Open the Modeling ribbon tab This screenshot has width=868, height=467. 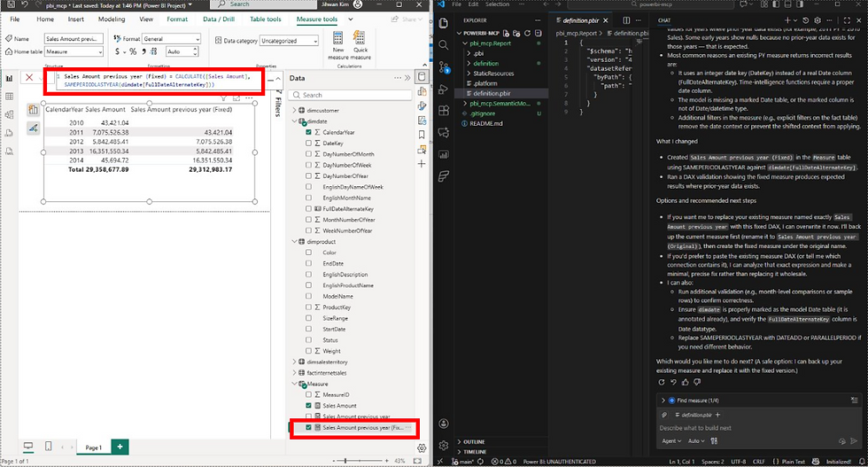112,19
